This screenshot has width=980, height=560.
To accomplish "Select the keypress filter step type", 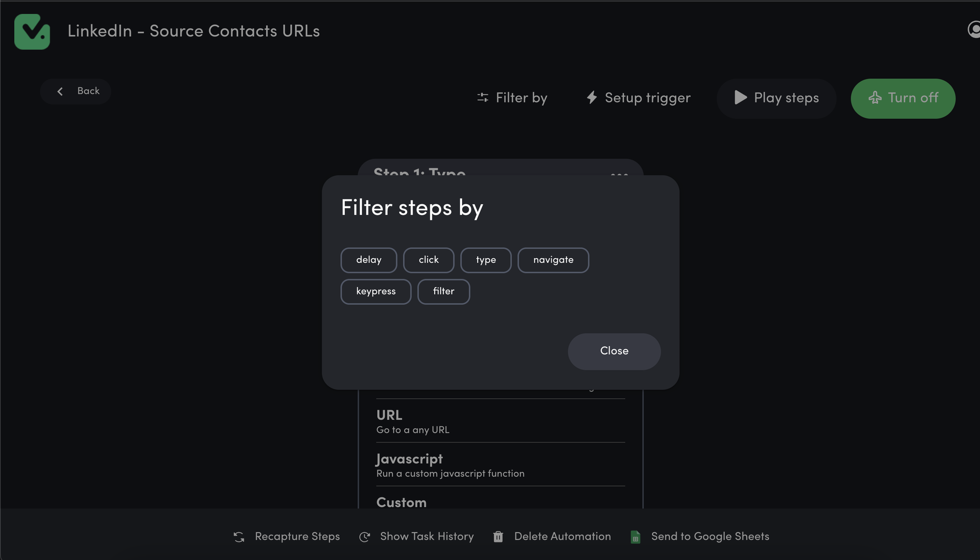I will point(375,292).
